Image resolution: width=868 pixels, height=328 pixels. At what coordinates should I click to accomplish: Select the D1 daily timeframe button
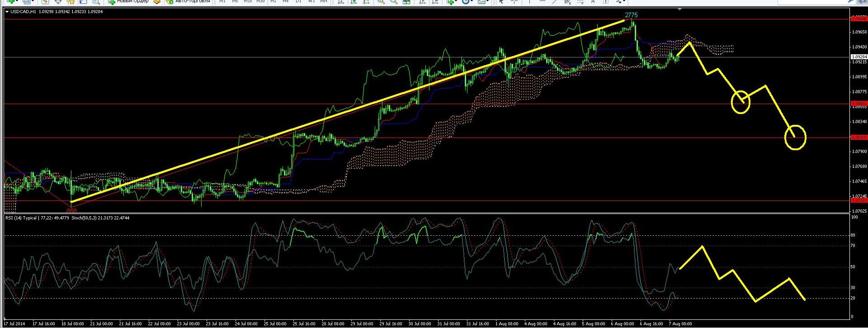click(298, 2)
